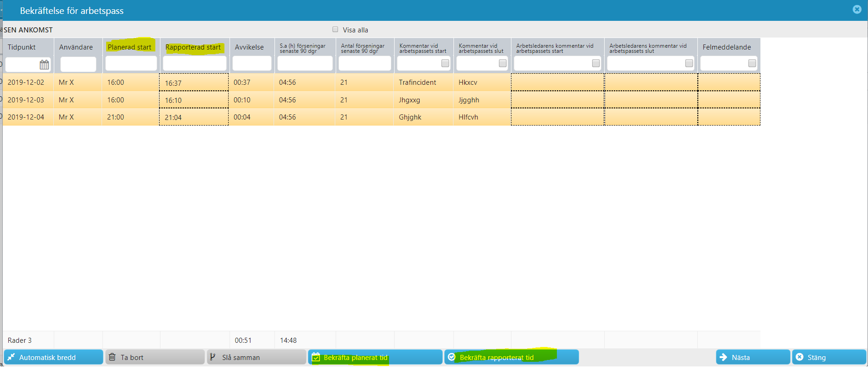
Task: Click the Slå samman button
Action: coord(256,357)
